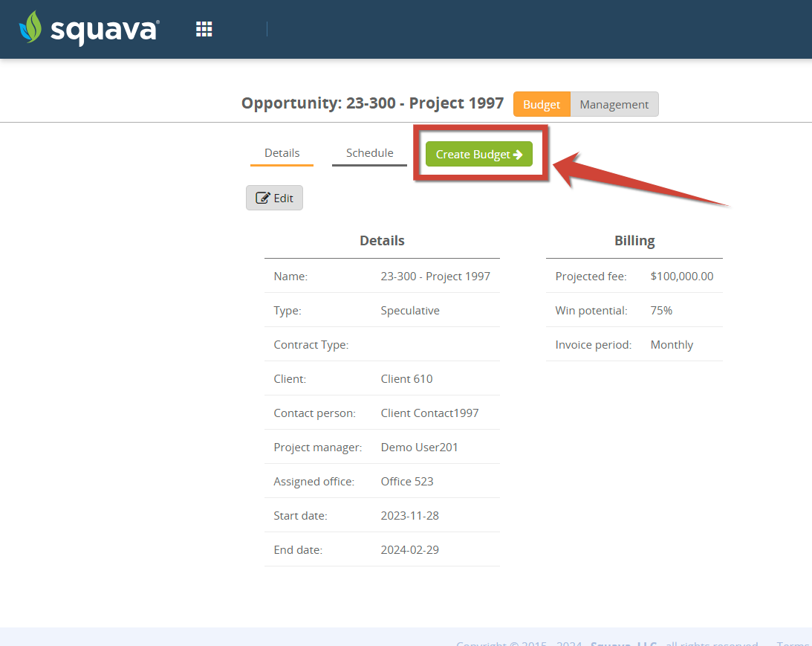Click the "Invoice period:" label
812x646 pixels.
coord(594,344)
